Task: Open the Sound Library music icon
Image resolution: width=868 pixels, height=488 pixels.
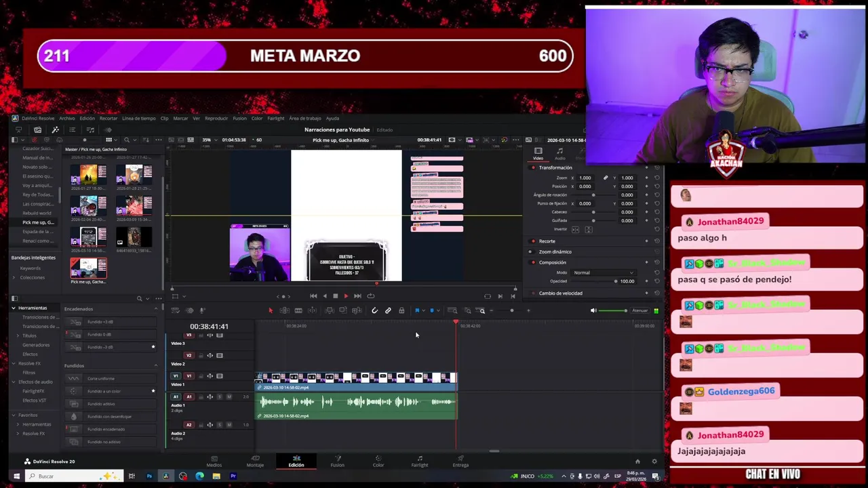Action: (90, 130)
